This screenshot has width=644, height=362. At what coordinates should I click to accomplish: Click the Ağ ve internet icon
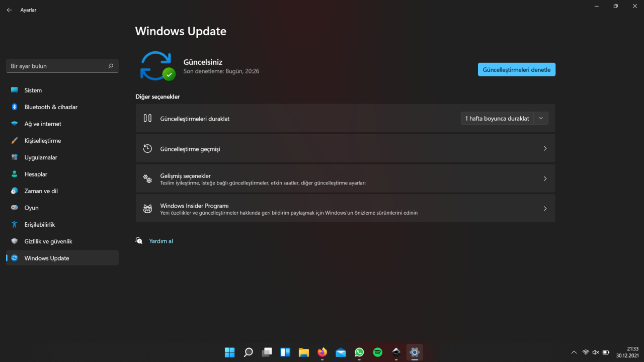(15, 124)
